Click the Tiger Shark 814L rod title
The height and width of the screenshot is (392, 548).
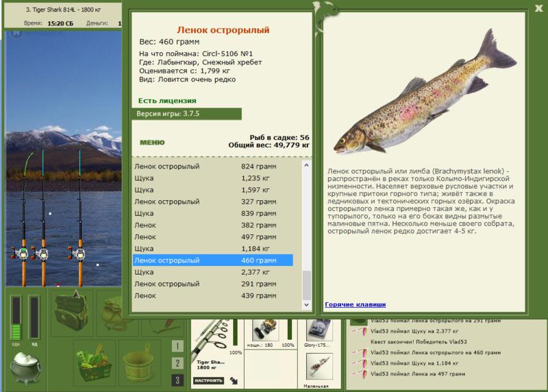tap(63, 10)
